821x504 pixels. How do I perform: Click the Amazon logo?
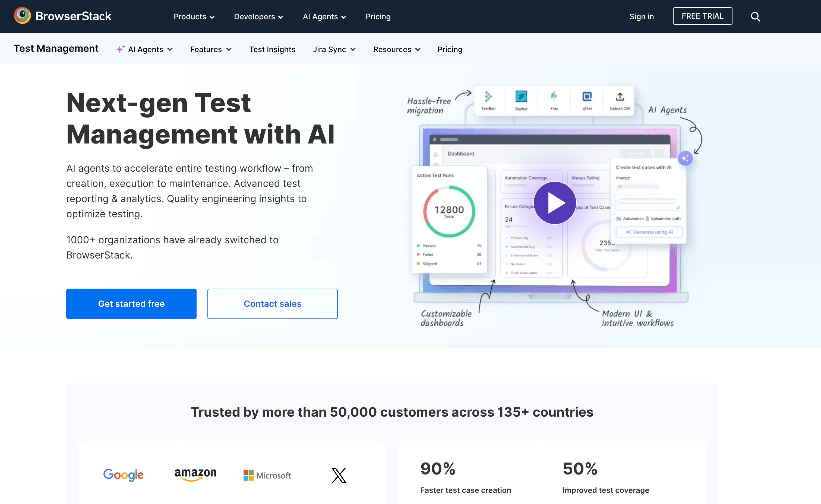coord(195,474)
